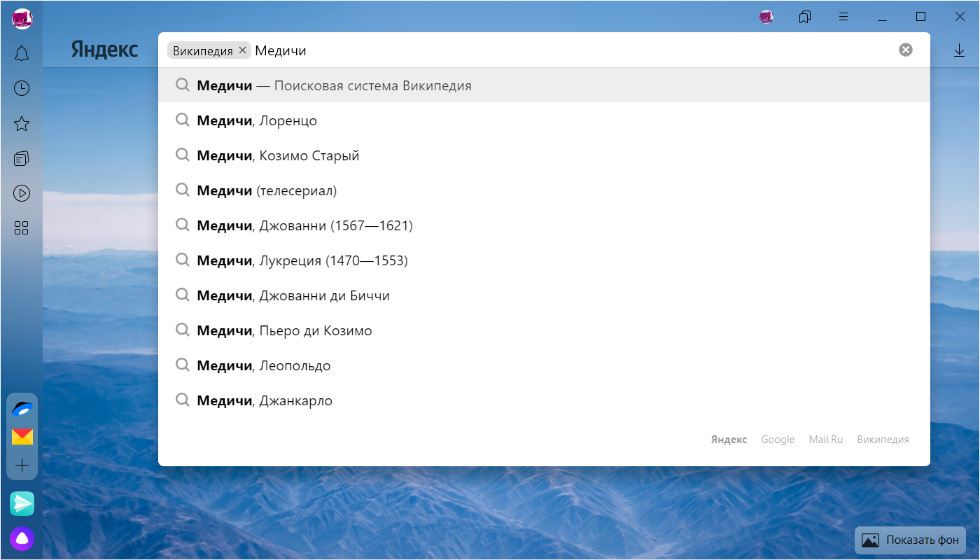
Task: Click magnifier icon beside Медичи, Джанкарло
Action: click(x=183, y=400)
